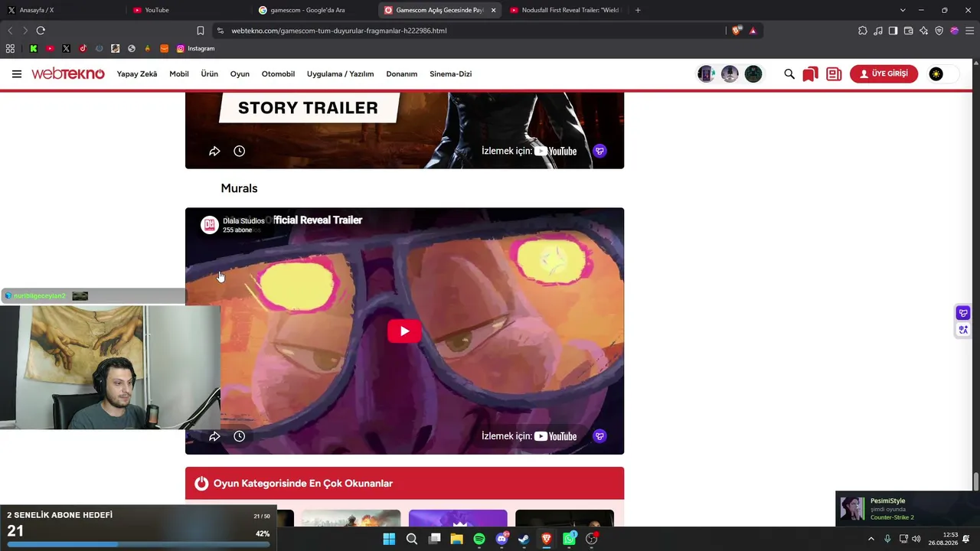Open the Yapay Zekâ category
Viewport: 980px width, 551px height.
pos(137,74)
